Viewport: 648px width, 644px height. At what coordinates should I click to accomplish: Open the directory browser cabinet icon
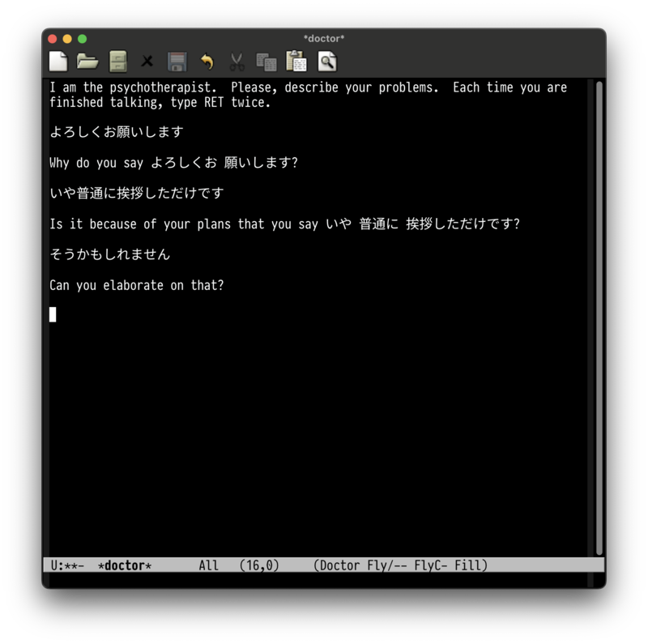click(117, 62)
